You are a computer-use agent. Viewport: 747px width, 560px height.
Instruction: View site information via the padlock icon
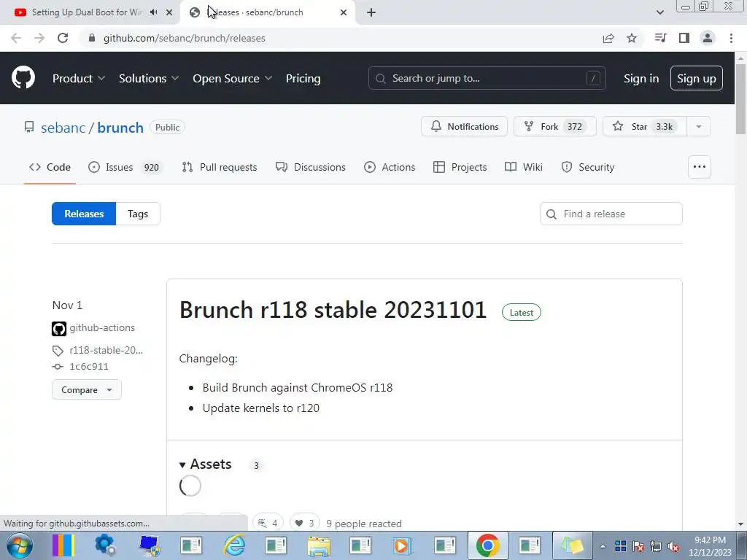92,38
